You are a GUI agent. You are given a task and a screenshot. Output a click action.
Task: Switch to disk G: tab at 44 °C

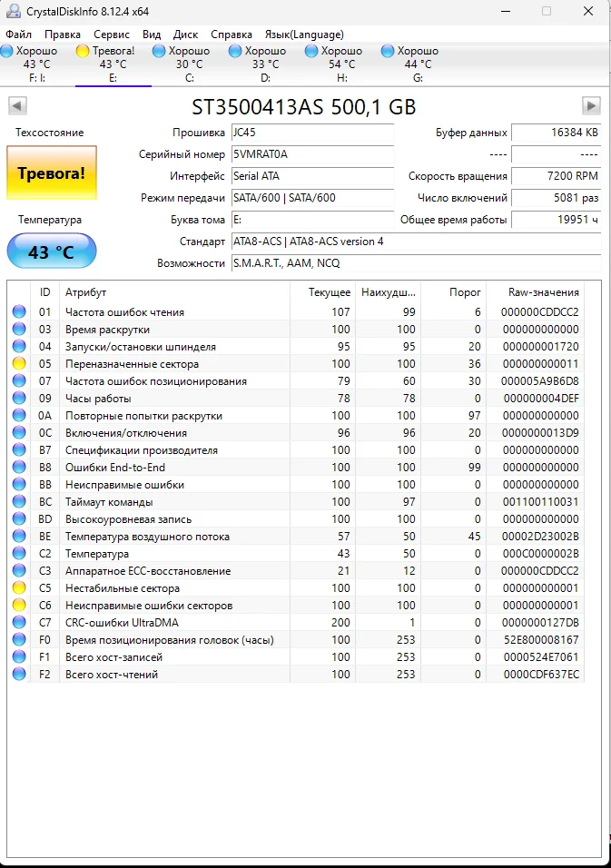(418, 64)
